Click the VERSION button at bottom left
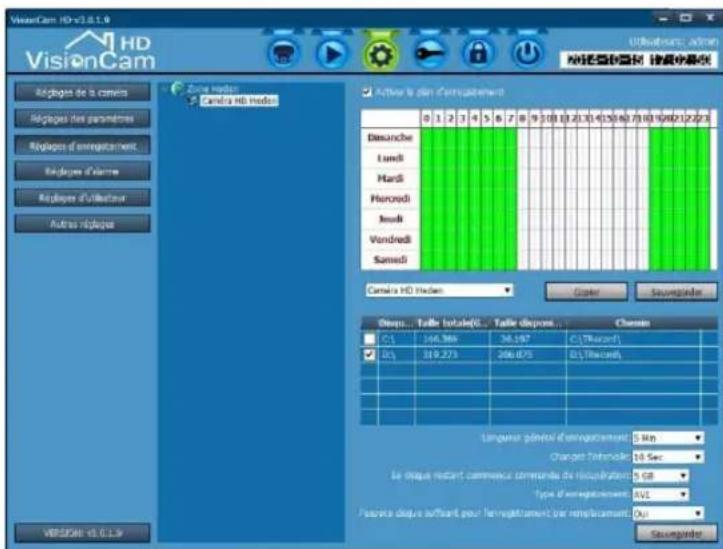 (x=82, y=533)
